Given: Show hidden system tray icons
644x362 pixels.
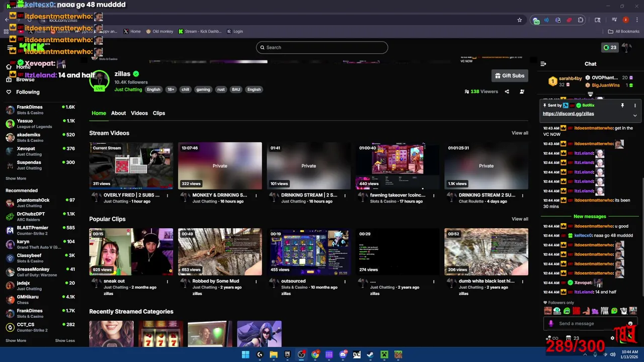Looking at the screenshot, I should [585, 354].
